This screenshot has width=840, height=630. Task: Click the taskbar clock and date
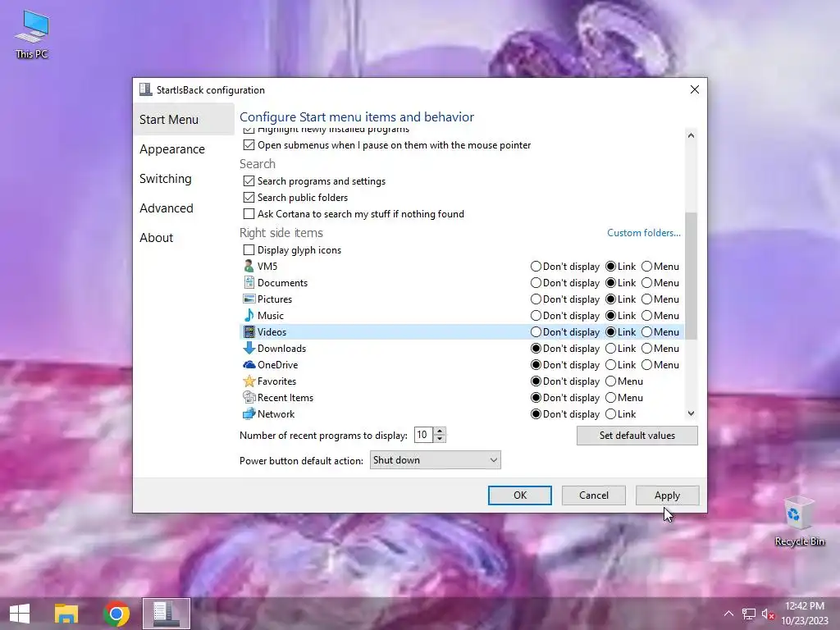[805, 614]
